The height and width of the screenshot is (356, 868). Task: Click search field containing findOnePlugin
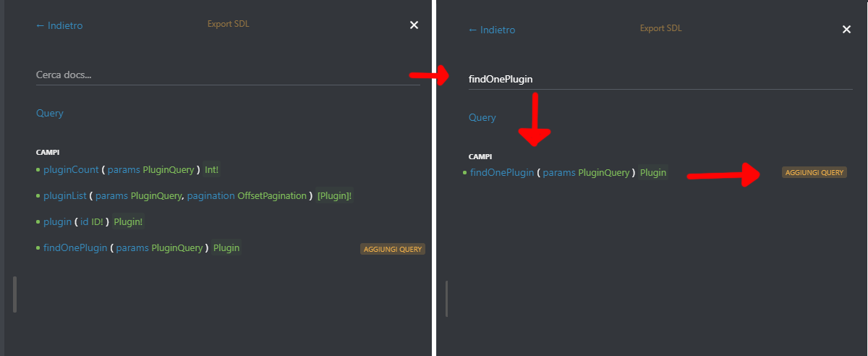[x=660, y=79]
